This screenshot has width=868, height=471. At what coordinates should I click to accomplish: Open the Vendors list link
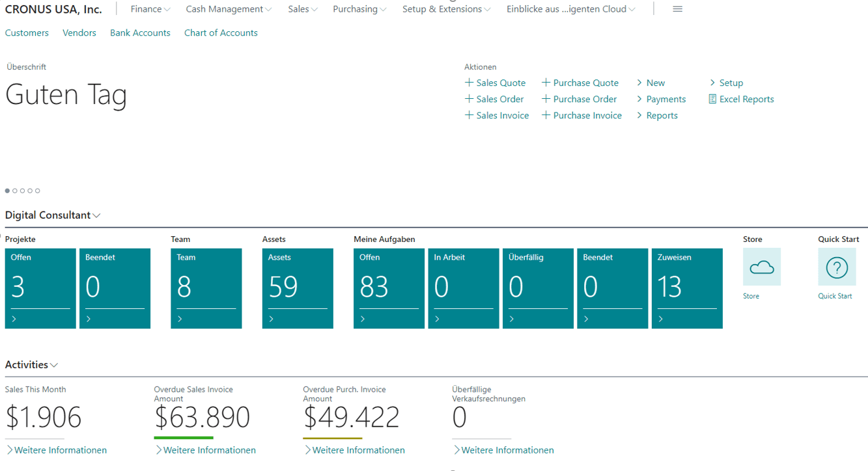point(79,33)
